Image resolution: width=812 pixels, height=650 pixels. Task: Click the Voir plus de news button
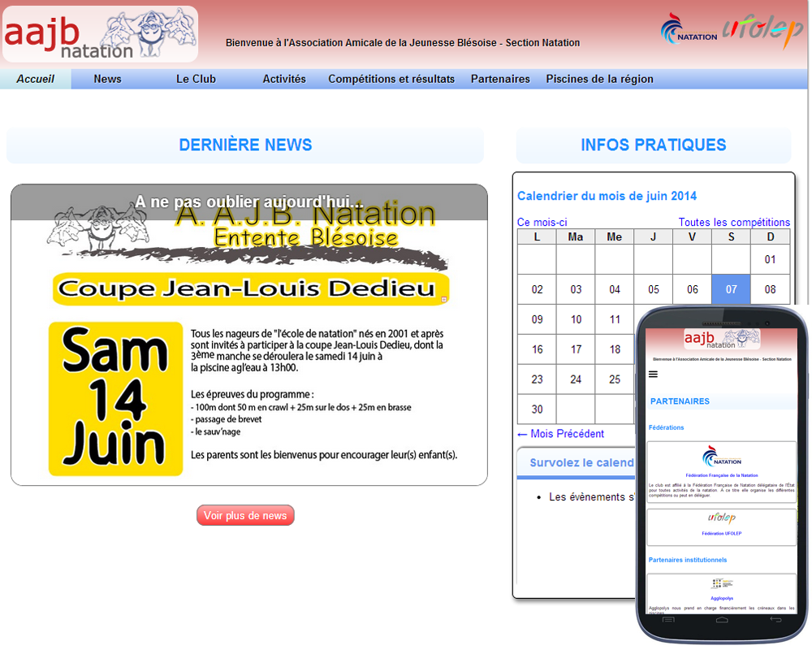[x=245, y=515]
